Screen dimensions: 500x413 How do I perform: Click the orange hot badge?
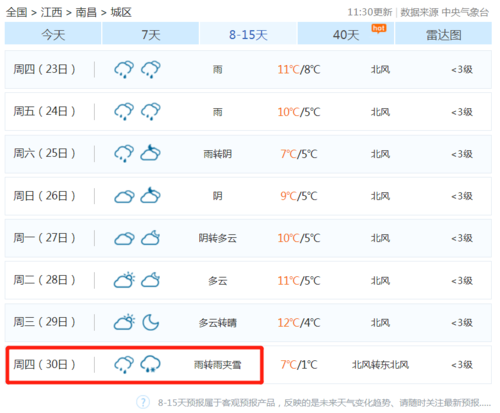point(379,29)
